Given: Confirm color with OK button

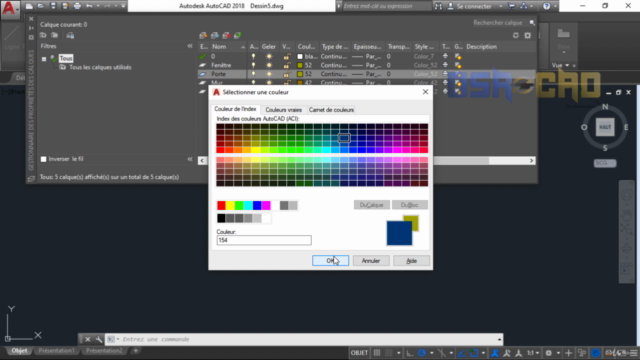Looking at the screenshot, I should click(x=331, y=260).
